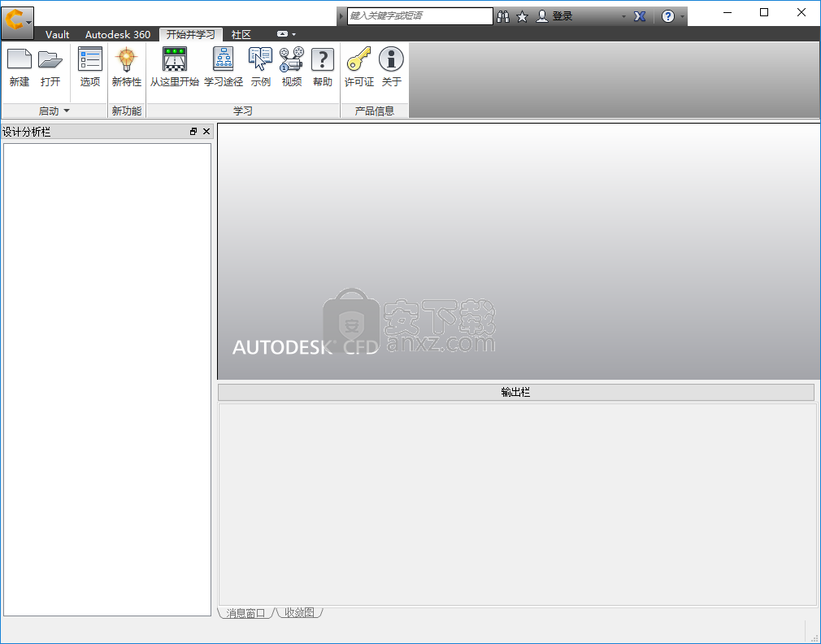
Task: Close the 设计分析栏 panel
Action: point(206,132)
